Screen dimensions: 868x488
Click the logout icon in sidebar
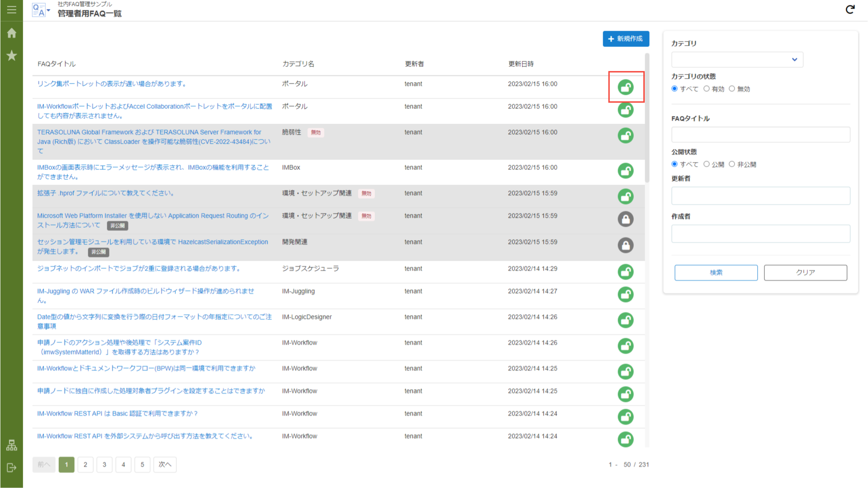point(12,468)
